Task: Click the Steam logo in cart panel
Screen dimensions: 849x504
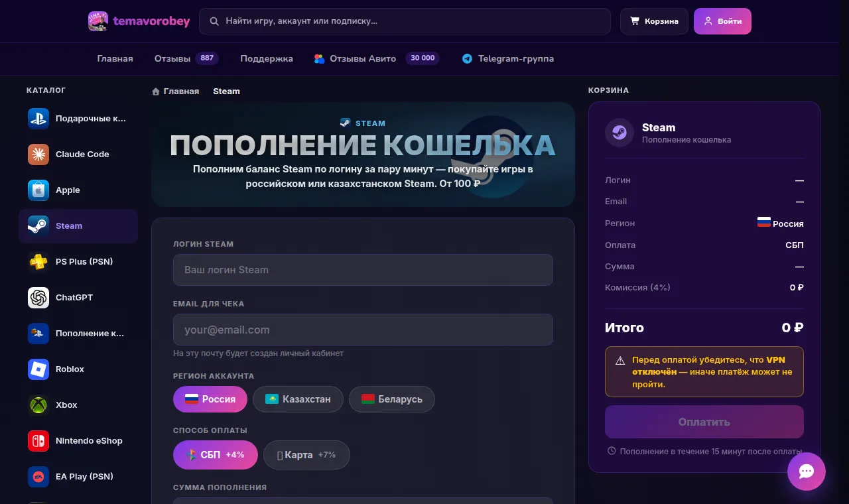Action: pos(620,133)
